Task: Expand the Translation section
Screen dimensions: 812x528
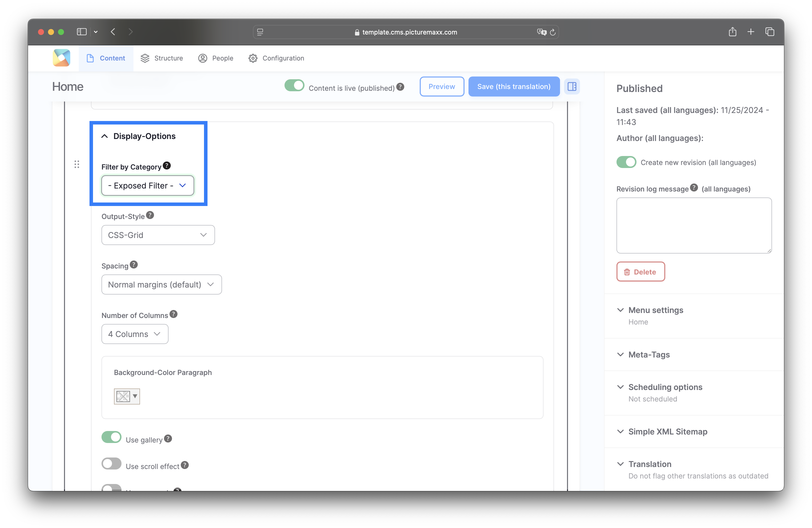Action: (649, 464)
